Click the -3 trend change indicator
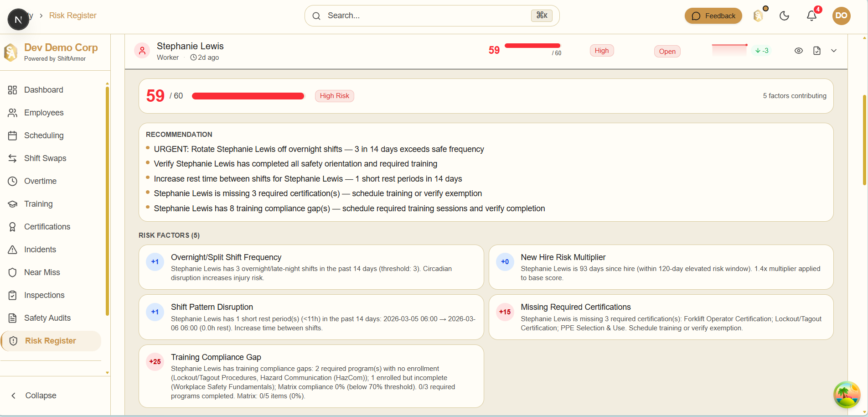Image resolution: width=868 pixels, height=417 pixels. 762,51
